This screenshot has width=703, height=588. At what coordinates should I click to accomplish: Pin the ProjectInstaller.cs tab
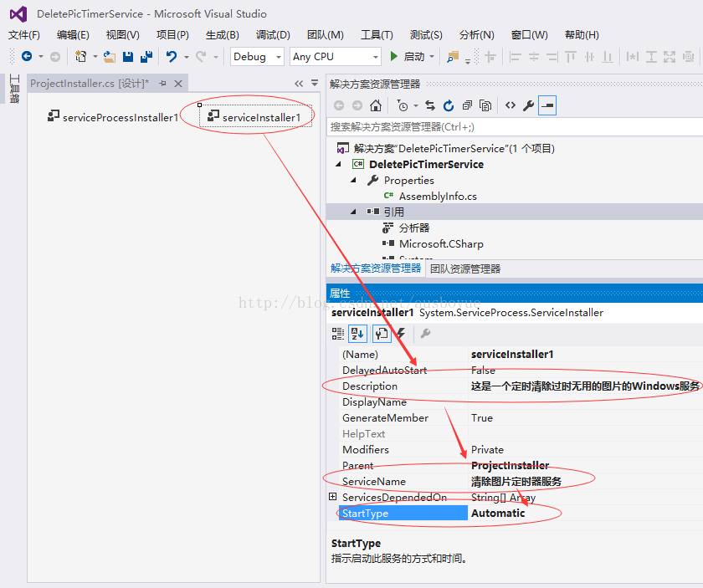[x=162, y=84]
